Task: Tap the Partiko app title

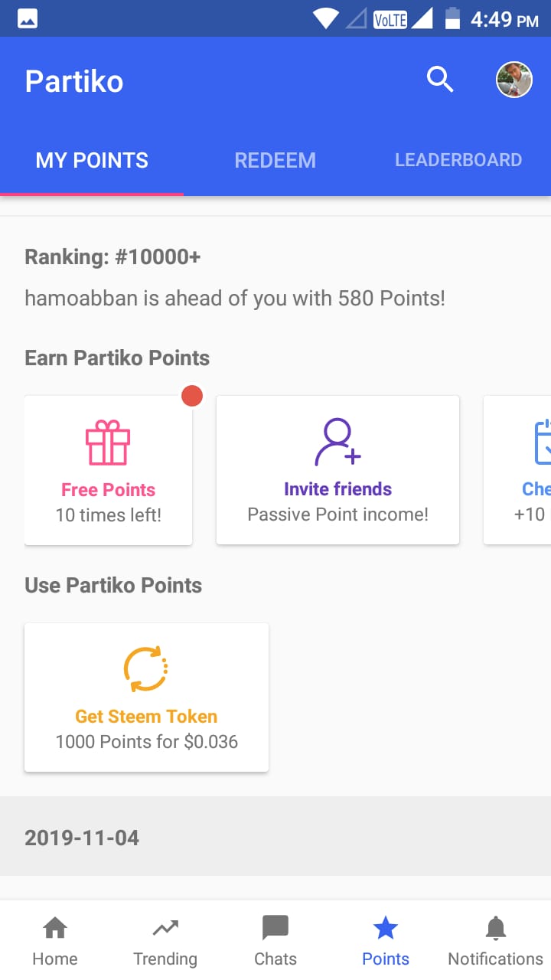Action: (x=74, y=81)
